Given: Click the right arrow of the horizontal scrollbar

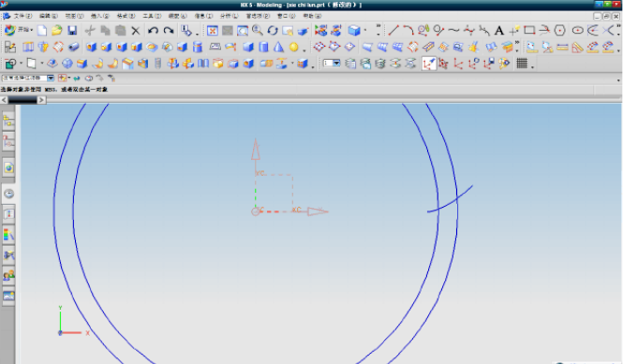Looking at the screenshot, I should tap(41, 100).
